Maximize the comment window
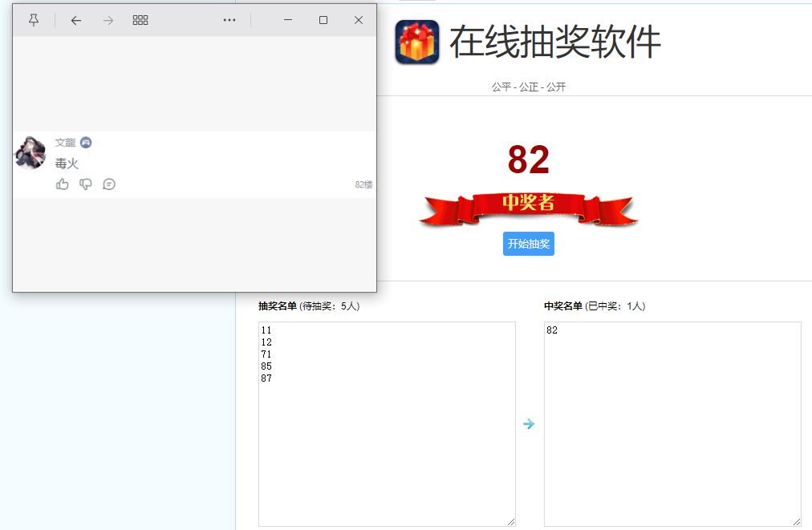 pyautogui.click(x=323, y=20)
